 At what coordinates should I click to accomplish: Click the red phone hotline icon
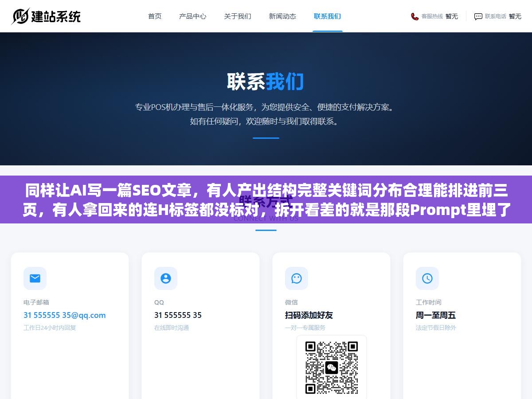click(x=415, y=16)
